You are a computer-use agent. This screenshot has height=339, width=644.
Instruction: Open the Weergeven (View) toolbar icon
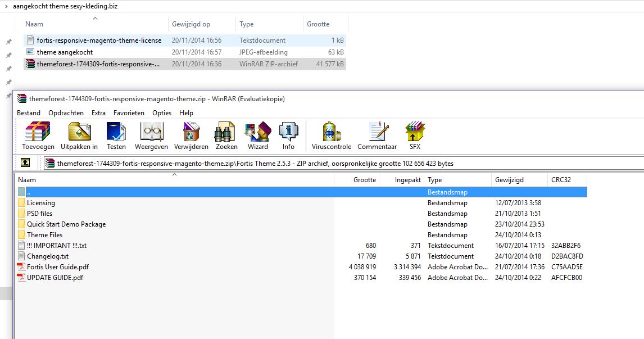pyautogui.click(x=152, y=132)
